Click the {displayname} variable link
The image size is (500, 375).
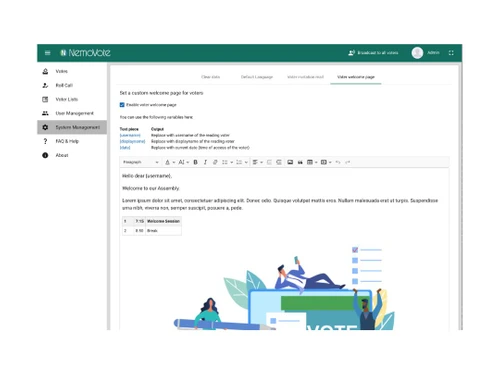[132, 141]
